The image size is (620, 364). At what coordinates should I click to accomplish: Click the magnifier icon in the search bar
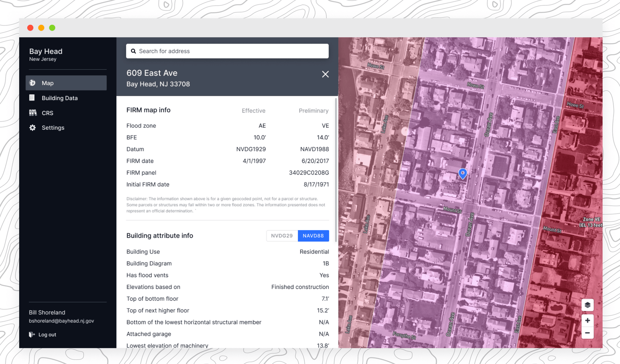[x=133, y=51]
